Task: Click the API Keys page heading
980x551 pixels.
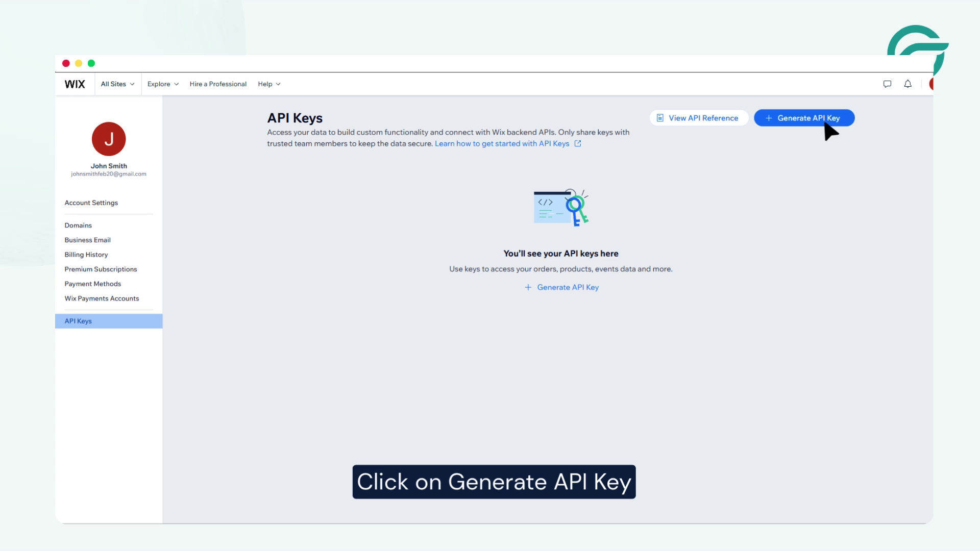Action: tap(295, 118)
